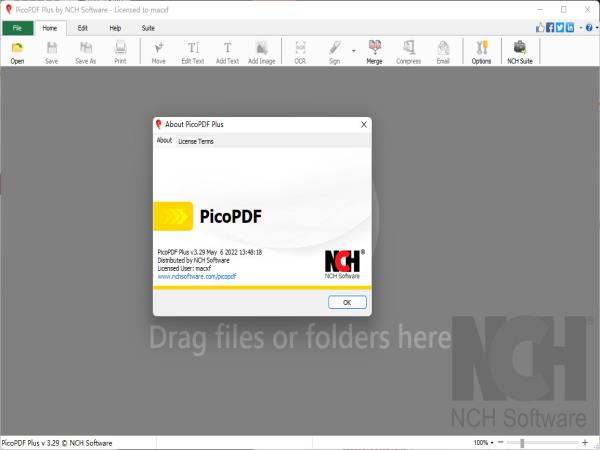600x450 pixels.
Task: Open the NCH Suite toolbar icon
Action: point(520,52)
